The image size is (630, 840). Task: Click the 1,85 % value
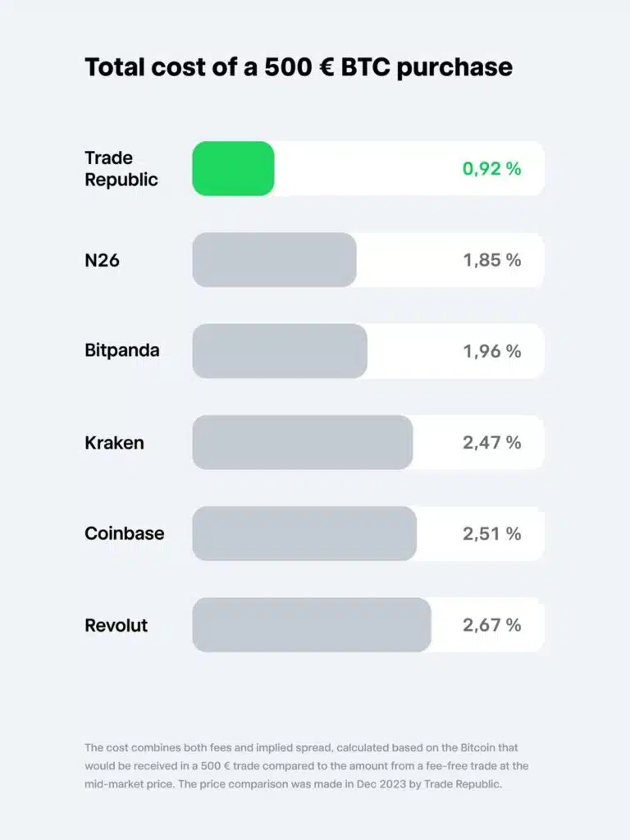[x=491, y=260]
